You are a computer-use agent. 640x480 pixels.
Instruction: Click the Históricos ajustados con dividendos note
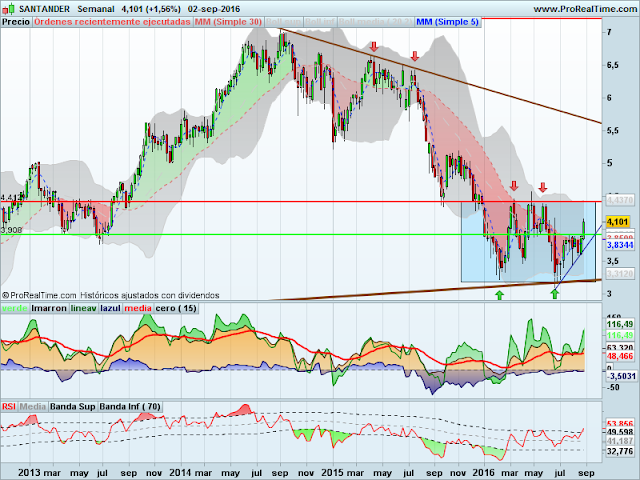click(x=150, y=295)
